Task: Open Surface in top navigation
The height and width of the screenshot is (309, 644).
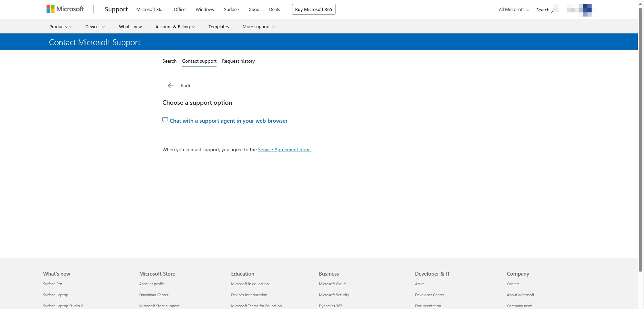Action: 231,9
